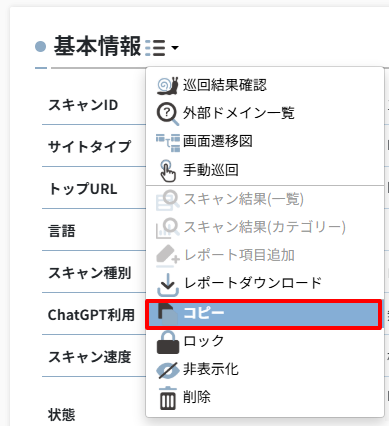Click the copy document icon

coord(168,314)
